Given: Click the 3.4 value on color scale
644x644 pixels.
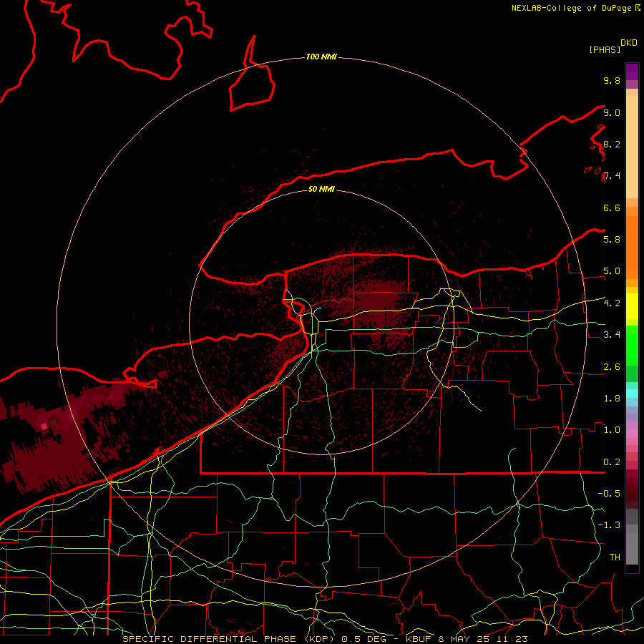Looking at the screenshot, I should point(612,334).
